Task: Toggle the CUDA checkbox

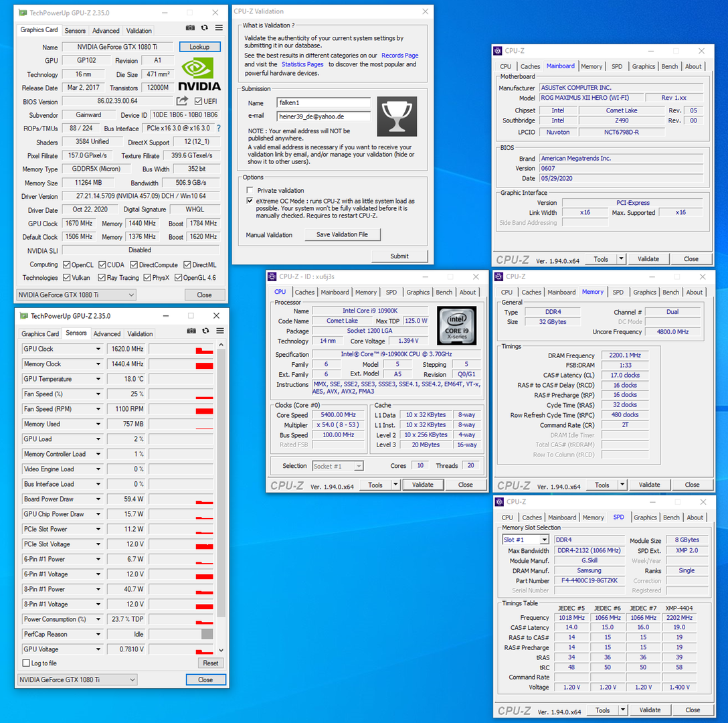Action: coord(102,265)
